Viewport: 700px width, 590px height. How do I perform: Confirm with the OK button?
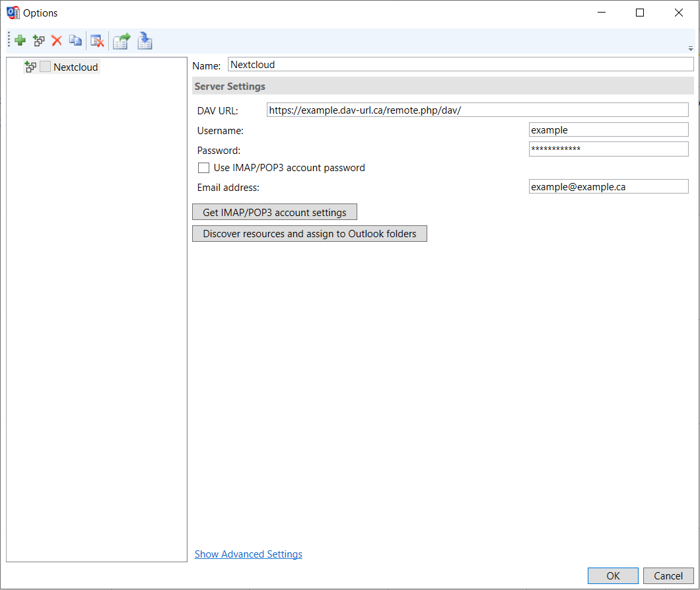coord(613,575)
